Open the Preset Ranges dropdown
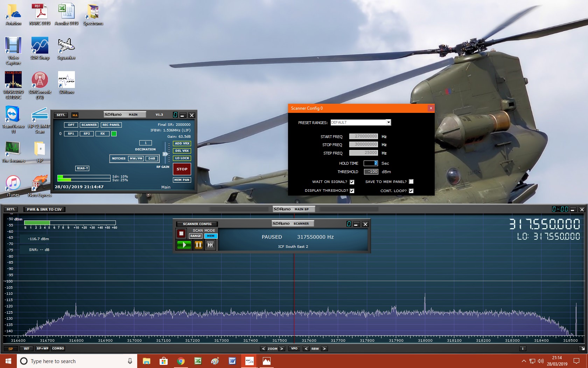The height and width of the screenshot is (368, 588). point(388,122)
